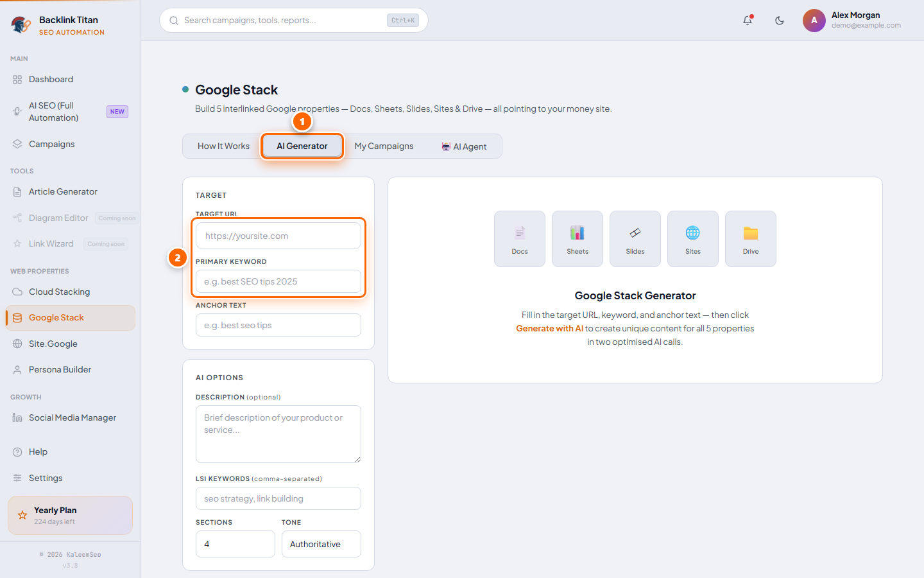Select the Sites property card

[x=693, y=239]
